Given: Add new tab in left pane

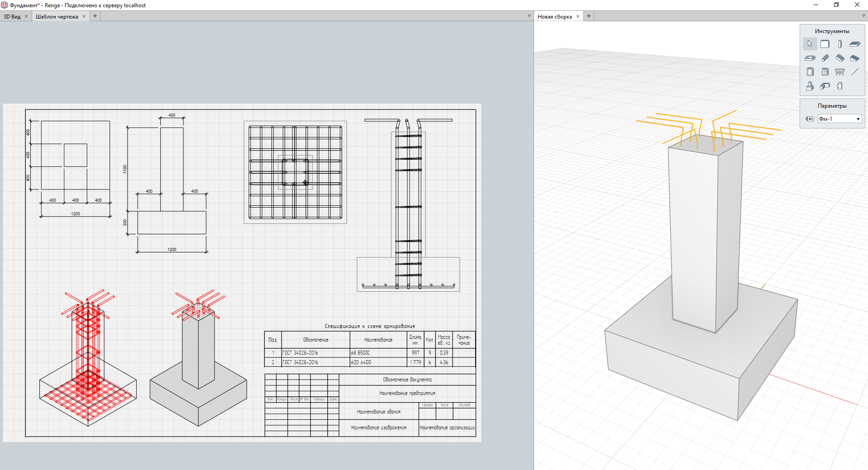Looking at the screenshot, I should point(95,16).
